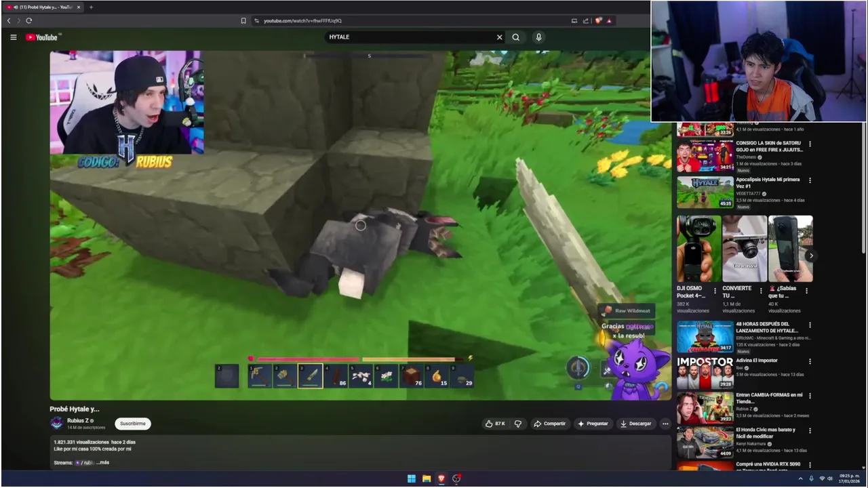The image size is (868, 488).
Task: Open Apocalipsis Hytale Mi primera Vez thumbnail
Action: (705, 192)
